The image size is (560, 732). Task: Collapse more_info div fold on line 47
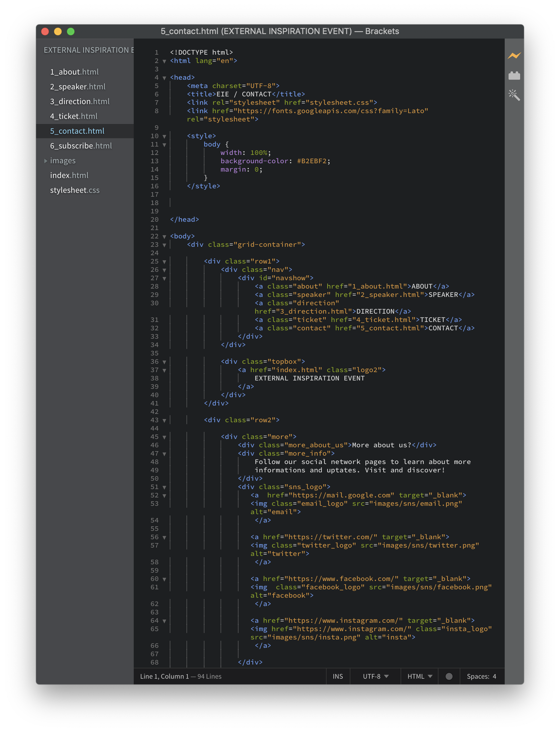click(x=164, y=454)
